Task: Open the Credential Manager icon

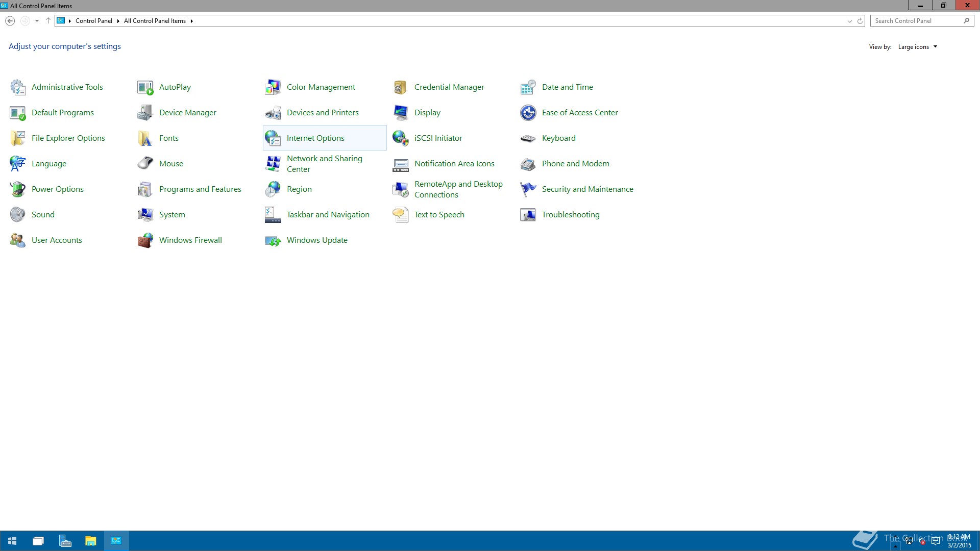Action: 401,87
